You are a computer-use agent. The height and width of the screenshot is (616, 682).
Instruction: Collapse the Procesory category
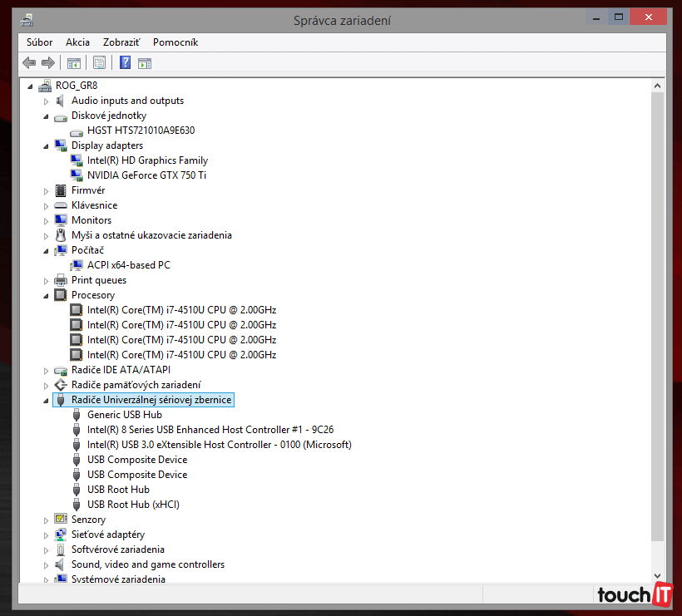coord(47,296)
